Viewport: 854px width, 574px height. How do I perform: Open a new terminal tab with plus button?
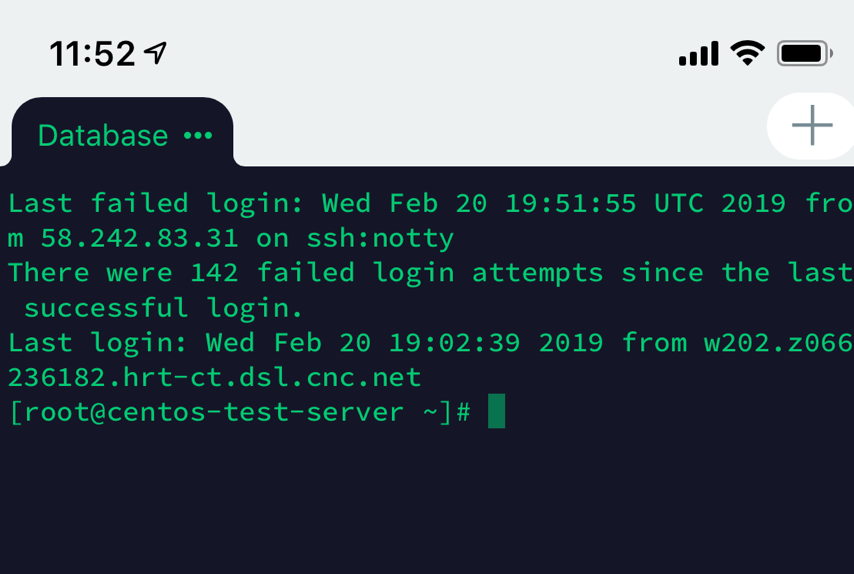point(812,125)
